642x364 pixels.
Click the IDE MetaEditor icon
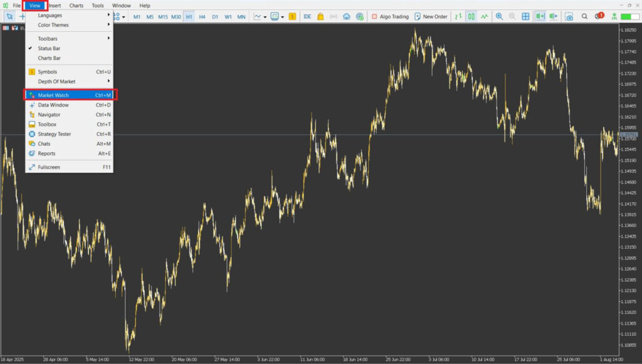point(307,16)
